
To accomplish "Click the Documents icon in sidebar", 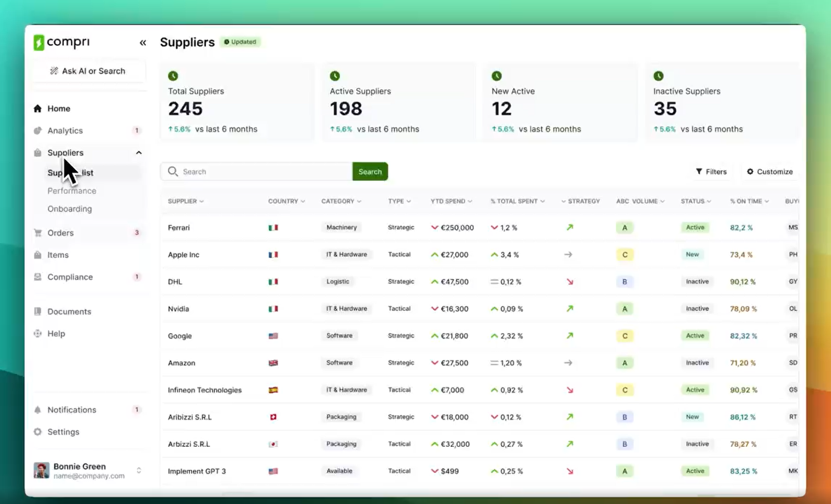I will 38,312.
